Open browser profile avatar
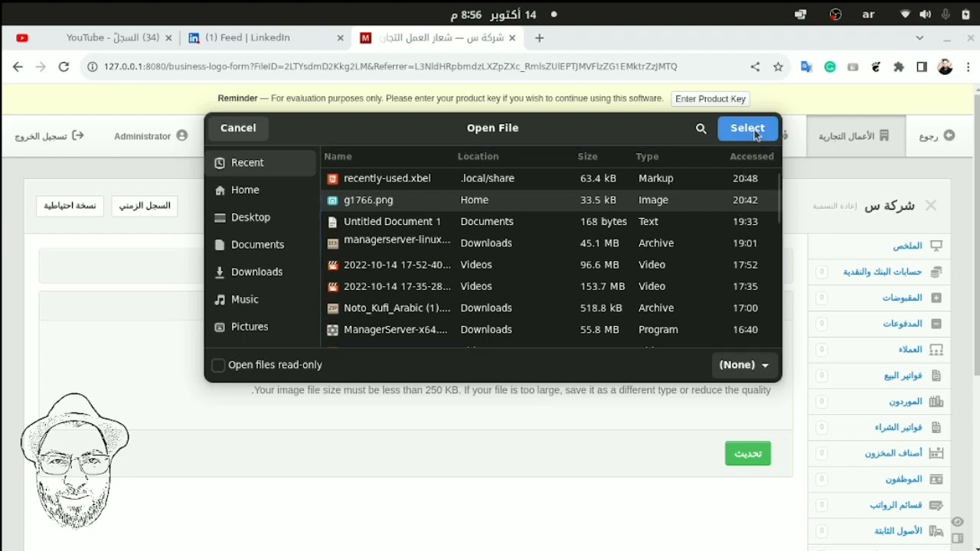Screen dimensions: 980x551 (946, 67)
